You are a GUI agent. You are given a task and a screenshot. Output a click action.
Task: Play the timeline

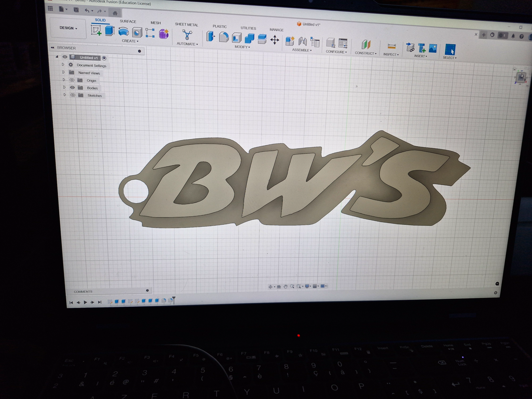85,302
